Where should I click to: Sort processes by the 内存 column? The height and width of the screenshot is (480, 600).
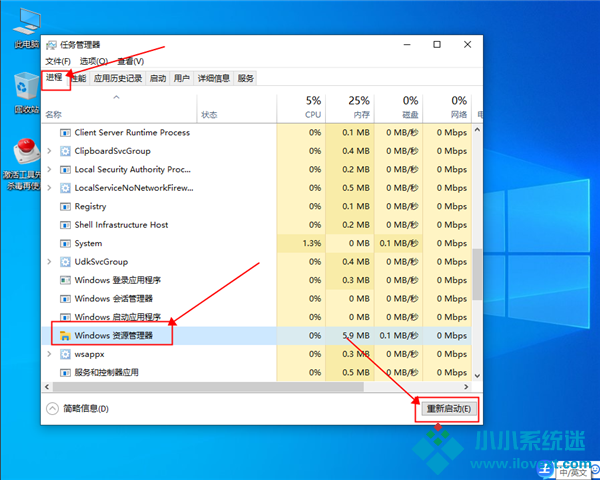tap(358, 108)
